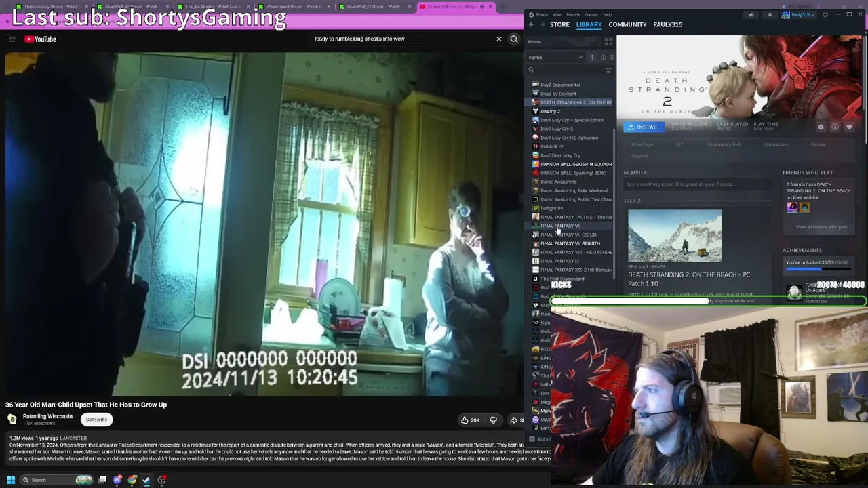The width and height of the screenshot is (868, 488).
Task: Select FINAL FANTASY IX in the library
Action: [559, 261]
